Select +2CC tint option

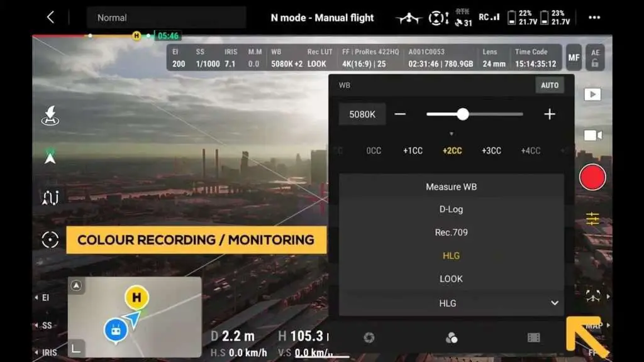pyautogui.click(x=452, y=151)
